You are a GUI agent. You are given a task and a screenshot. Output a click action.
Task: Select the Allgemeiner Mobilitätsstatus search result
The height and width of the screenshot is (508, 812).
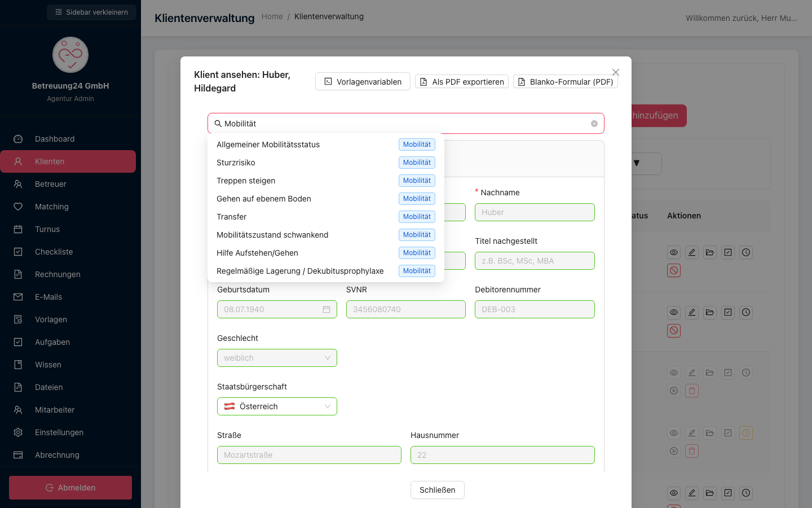(326, 144)
